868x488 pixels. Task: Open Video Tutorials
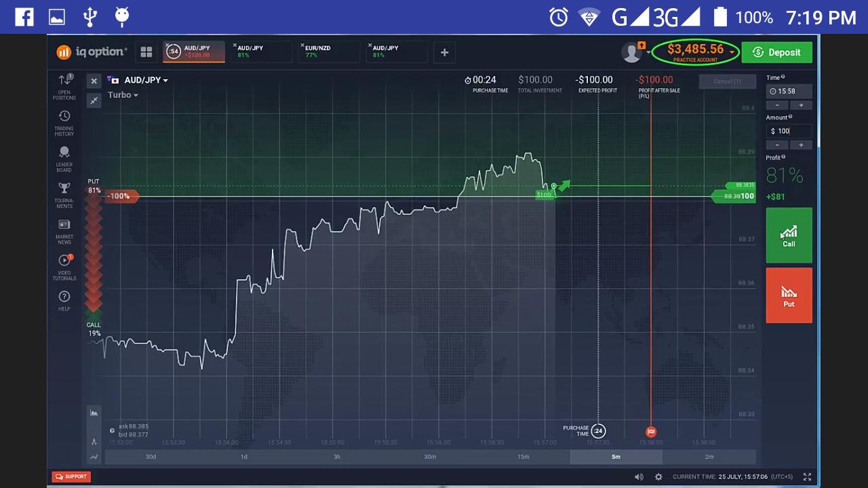click(x=64, y=267)
